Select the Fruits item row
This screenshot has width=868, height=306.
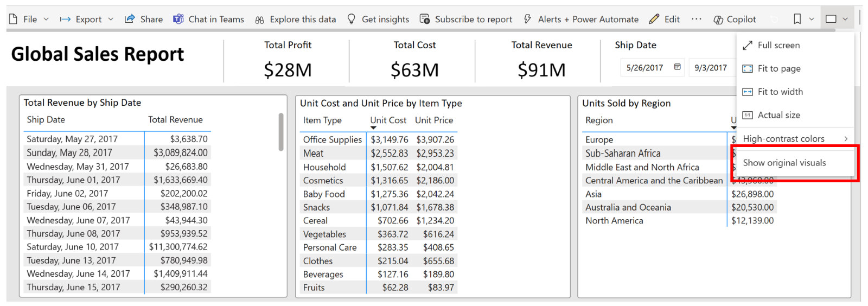tap(379, 288)
